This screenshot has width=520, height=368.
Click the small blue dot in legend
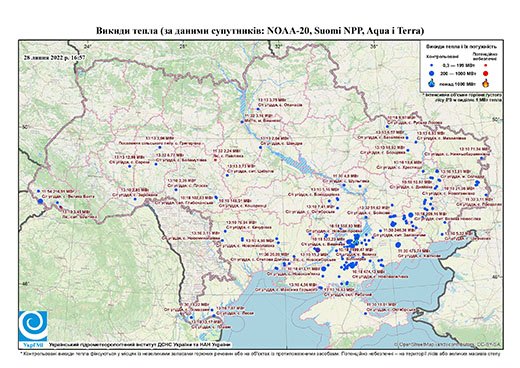pyautogui.click(x=432, y=66)
